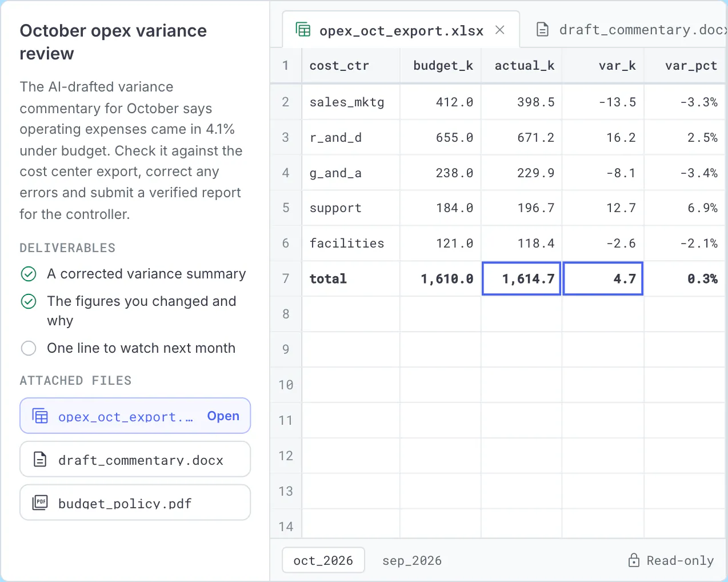Select the total row label cell
728x582 pixels.
coord(351,279)
